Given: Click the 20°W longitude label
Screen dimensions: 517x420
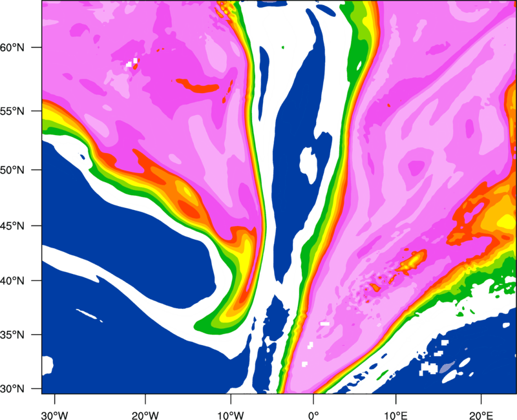Looking at the screenshot, I should tap(145, 415).
